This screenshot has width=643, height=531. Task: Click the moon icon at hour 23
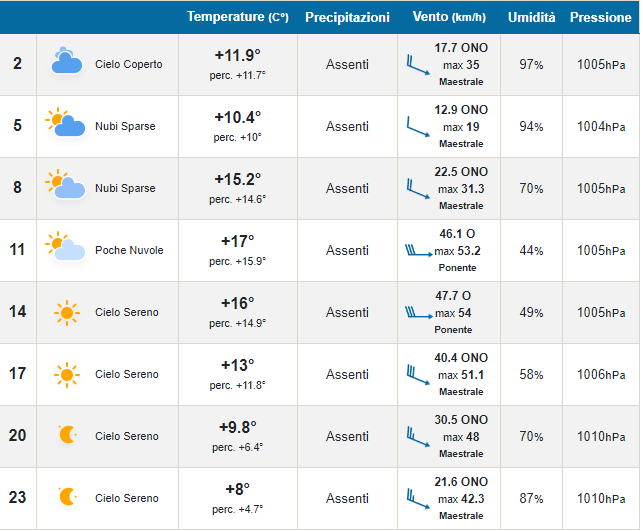click(66, 497)
